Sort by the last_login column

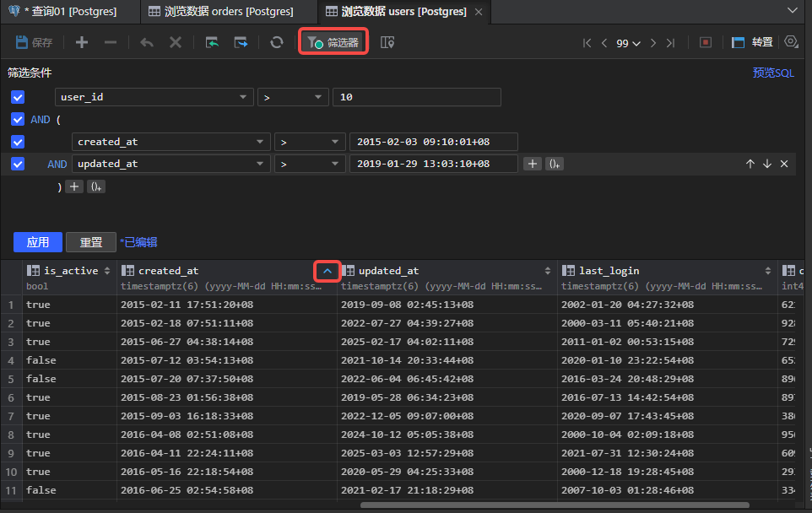[768, 271]
